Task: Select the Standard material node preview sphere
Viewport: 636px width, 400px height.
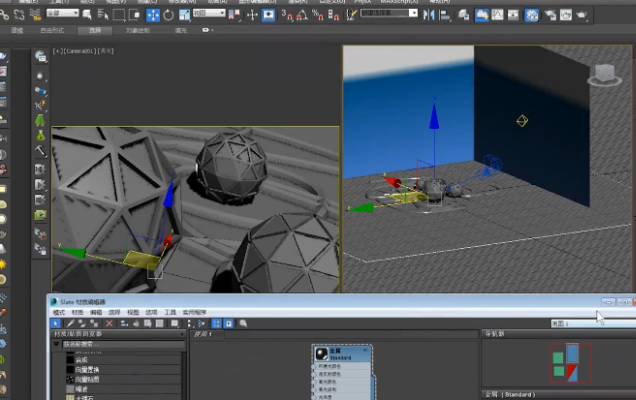Action: tap(323, 355)
